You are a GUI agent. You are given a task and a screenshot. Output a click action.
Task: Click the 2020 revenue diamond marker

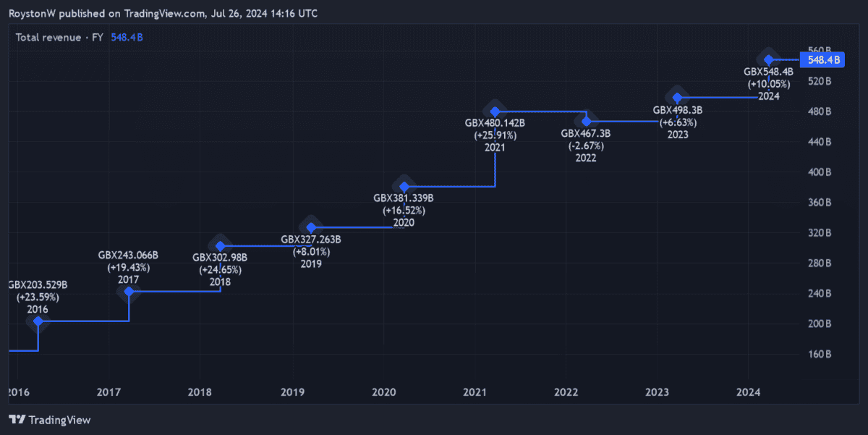point(404,187)
